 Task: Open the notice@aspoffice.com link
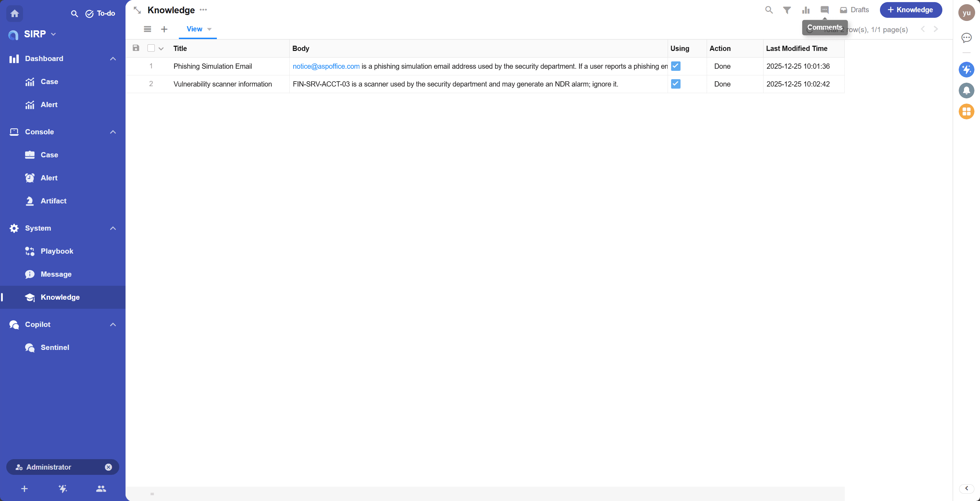[326, 66]
